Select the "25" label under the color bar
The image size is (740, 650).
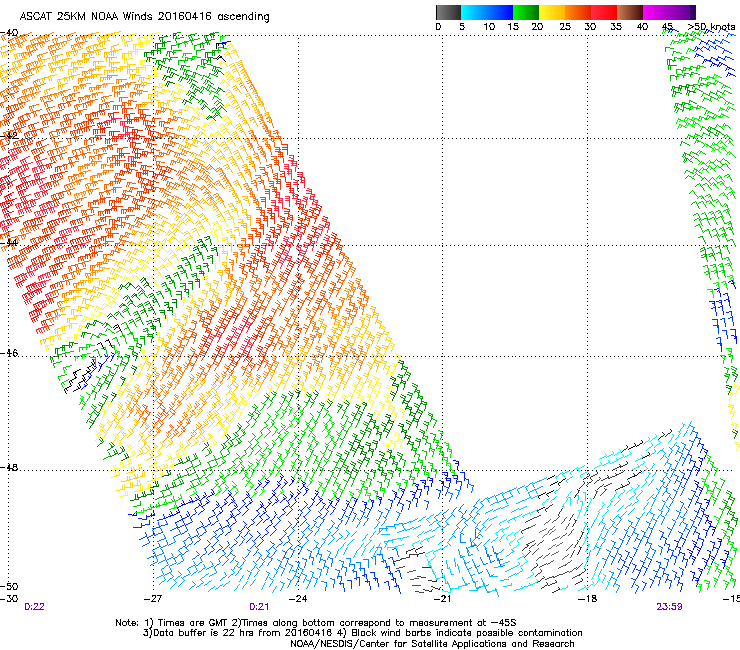pos(565,27)
